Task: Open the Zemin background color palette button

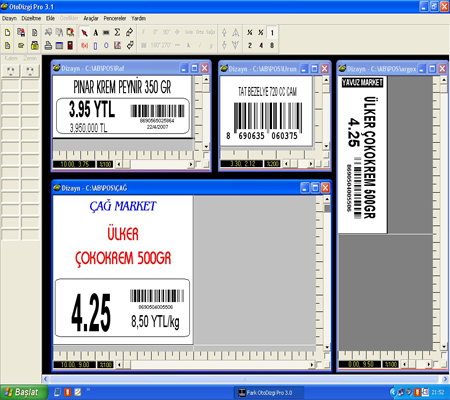Action: coord(30,71)
